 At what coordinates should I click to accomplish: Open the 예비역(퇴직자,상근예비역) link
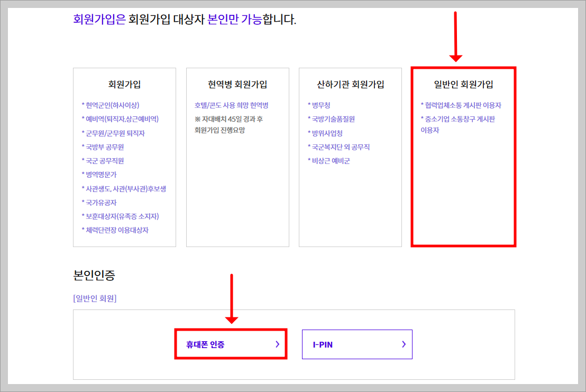tap(121, 119)
